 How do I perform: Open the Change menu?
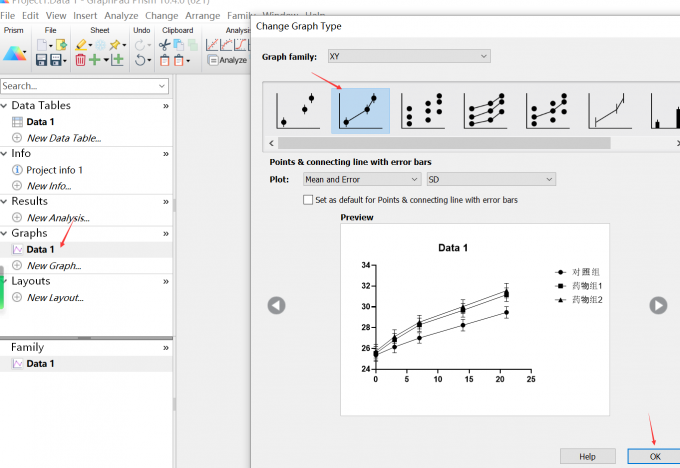pyautogui.click(x=161, y=16)
